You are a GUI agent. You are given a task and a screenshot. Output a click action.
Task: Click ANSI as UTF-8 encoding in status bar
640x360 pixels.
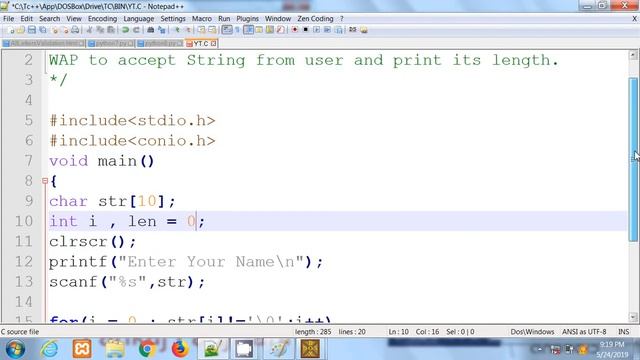(x=584, y=332)
